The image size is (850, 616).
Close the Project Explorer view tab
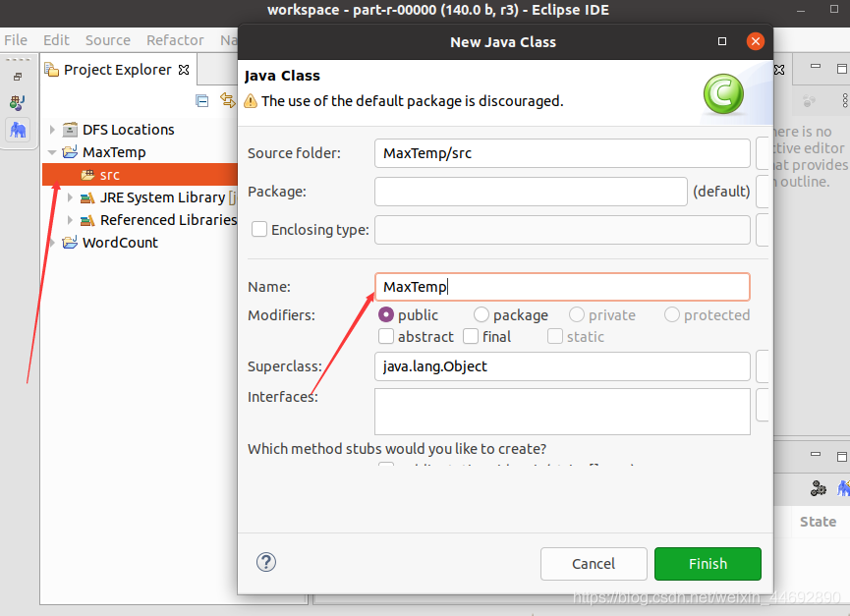click(184, 70)
